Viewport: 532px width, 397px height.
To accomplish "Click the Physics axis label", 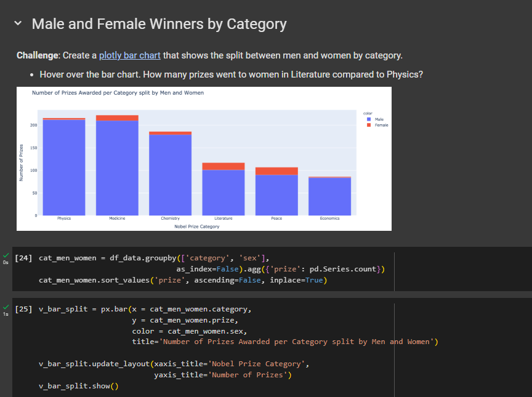I will click(x=64, y=219).
